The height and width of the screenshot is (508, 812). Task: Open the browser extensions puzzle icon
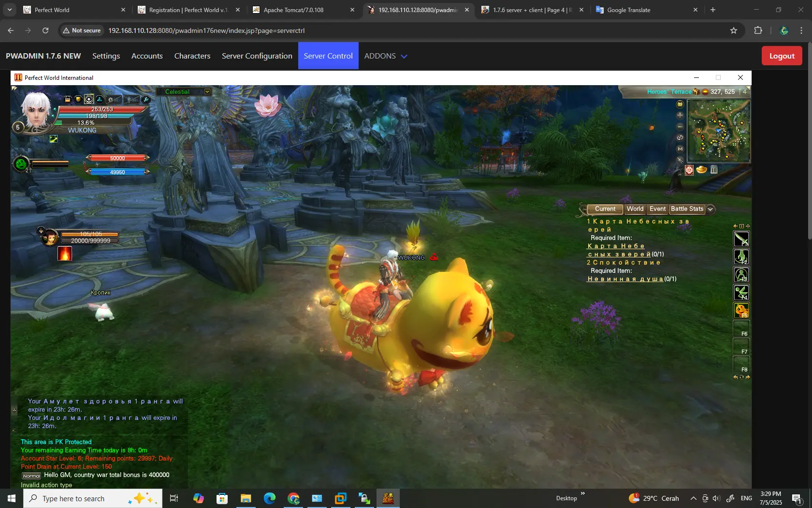(758, 30)
